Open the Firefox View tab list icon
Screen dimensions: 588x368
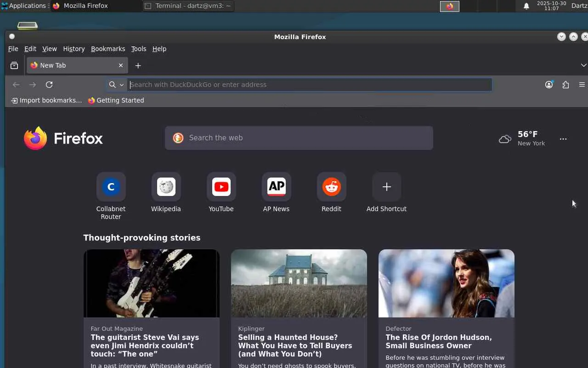[14, 65]
